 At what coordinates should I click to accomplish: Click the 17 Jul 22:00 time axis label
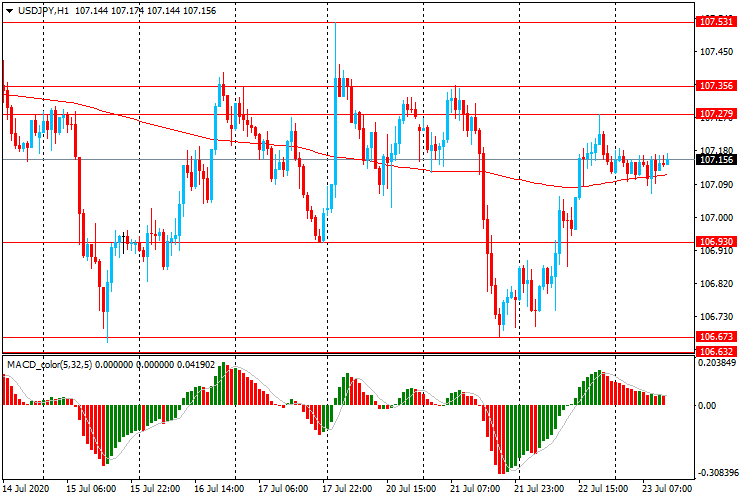click(x=347, y=488)
